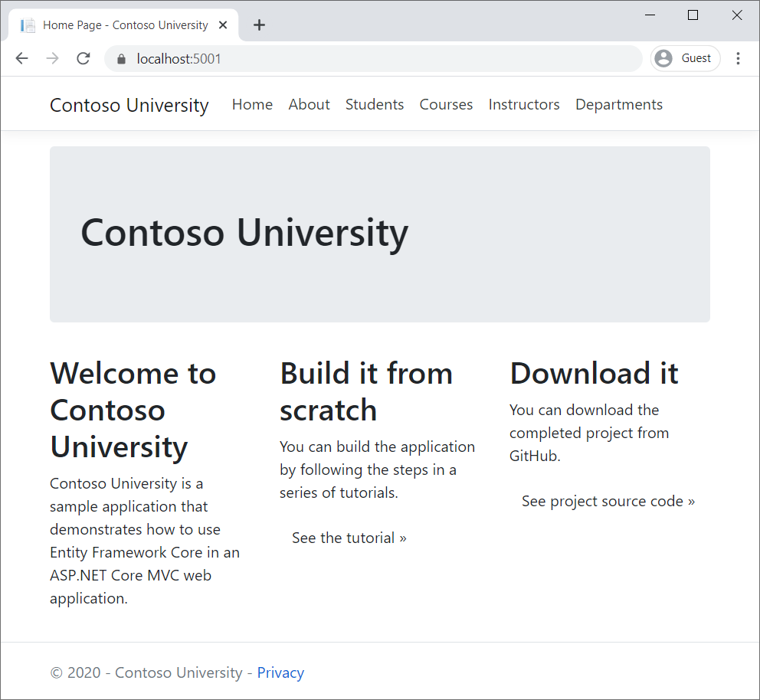Click the browser back navigation arrow
Viewport: 760px width, 700px height.
(x=21, y=58)
